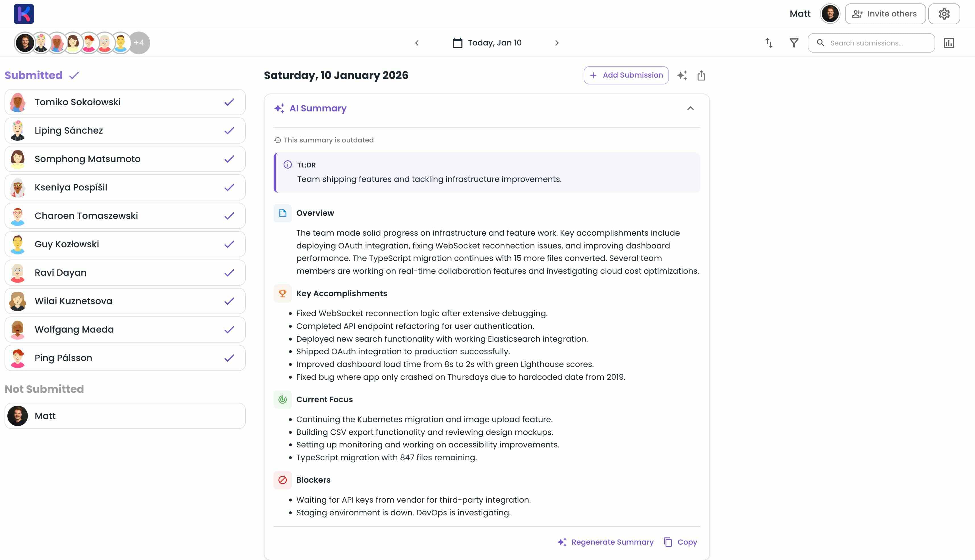Collapse the AI Summary section
Screen dimensions: 975x560
coord(691,108)
